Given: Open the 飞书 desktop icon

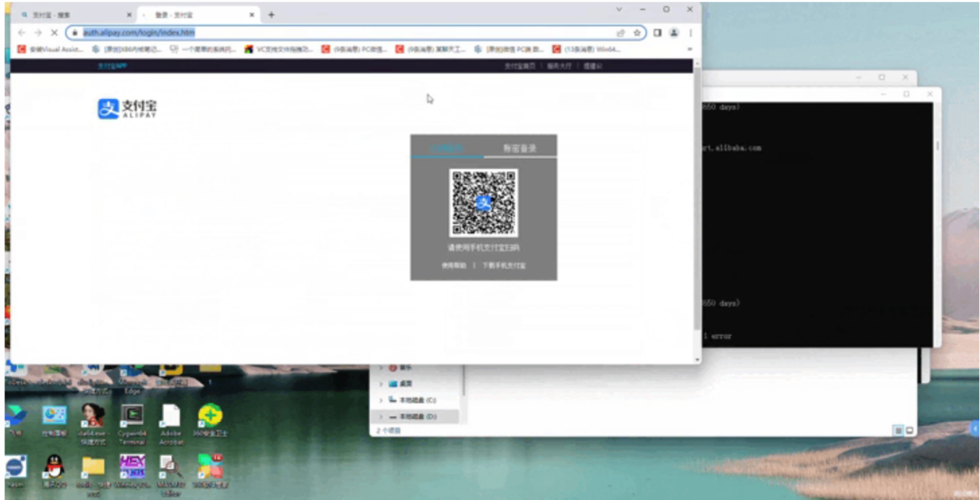Looking at the screenshot, I should [x=15, y=421].
